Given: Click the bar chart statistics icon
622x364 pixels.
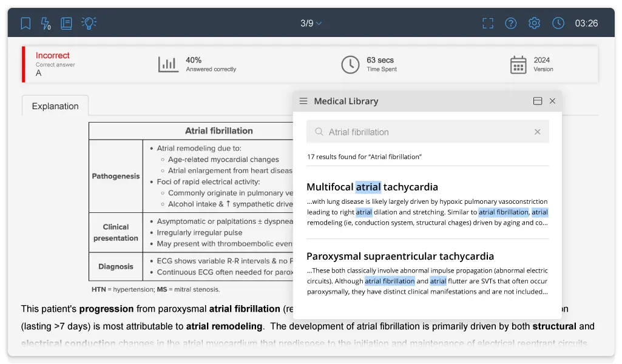Looking at the screenshot, I should [x=168, y=64].
